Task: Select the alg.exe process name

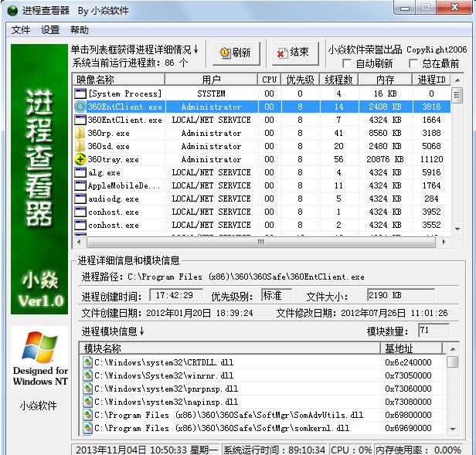Action: 104,172
